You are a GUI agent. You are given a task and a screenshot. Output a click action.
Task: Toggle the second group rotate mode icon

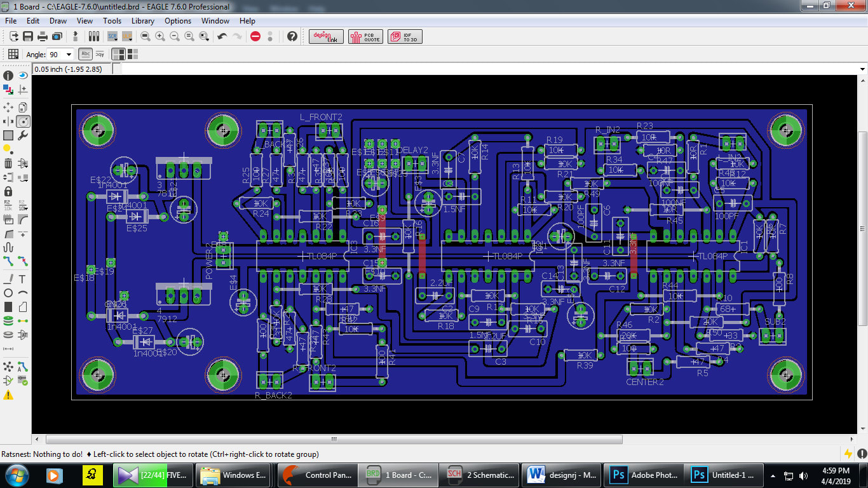pyautogui.click(x=132, y=55)
